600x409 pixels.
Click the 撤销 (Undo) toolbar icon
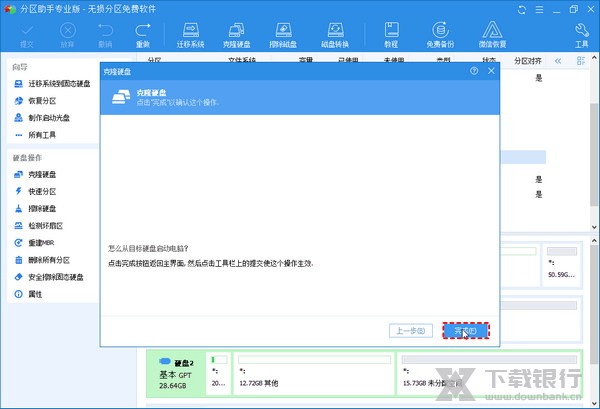click(105, 36)
